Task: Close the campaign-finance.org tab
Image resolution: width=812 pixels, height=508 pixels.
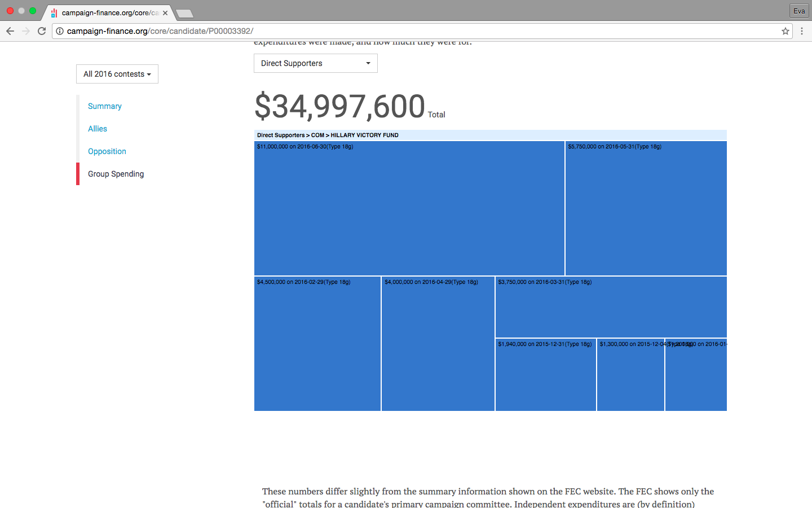Action: [x=165, y=12]
